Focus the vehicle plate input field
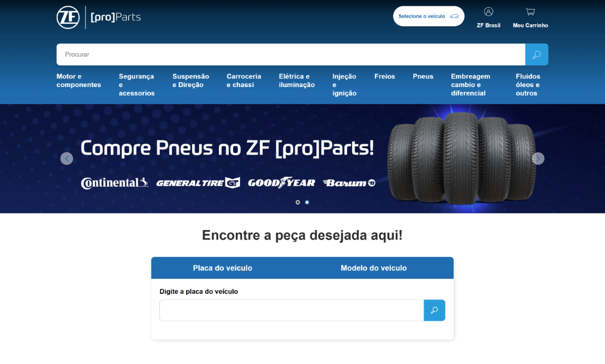Viewport: 605px width, 364px height. click(291, 310)
